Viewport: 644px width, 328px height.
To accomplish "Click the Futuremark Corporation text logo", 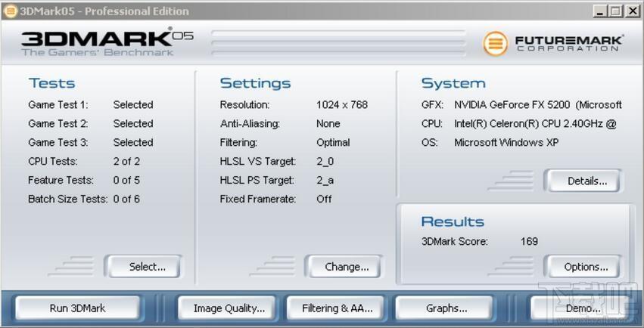I will tap(569, 43).
